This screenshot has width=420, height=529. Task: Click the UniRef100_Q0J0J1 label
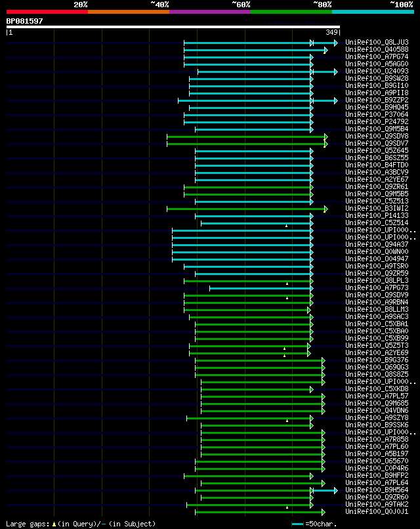(377, 511)
